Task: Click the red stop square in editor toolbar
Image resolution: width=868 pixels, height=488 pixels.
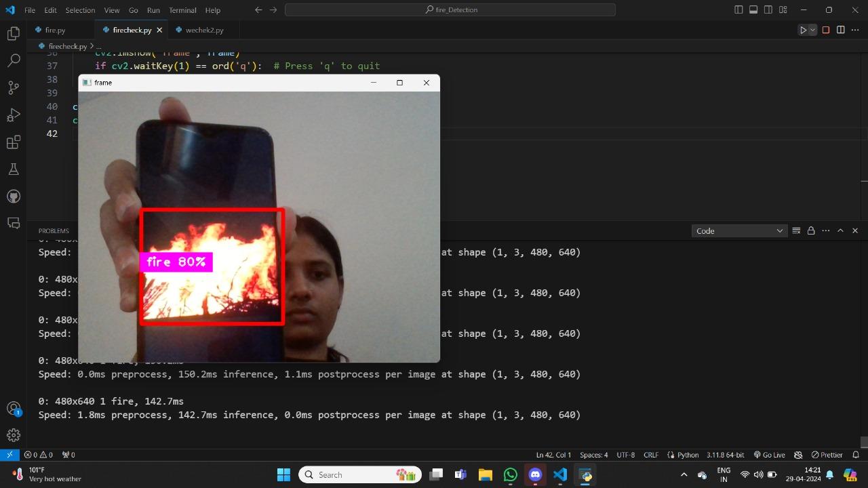Action: click(x=826, y=30)
